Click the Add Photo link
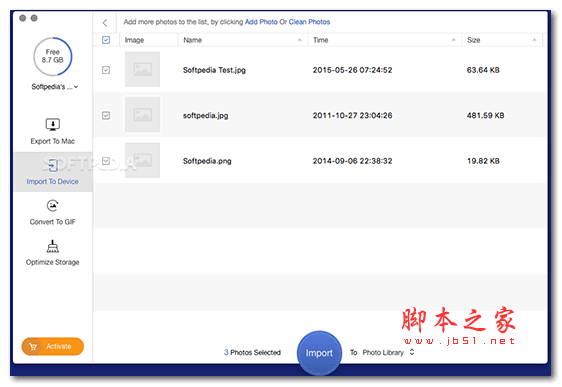 [261, 22]
